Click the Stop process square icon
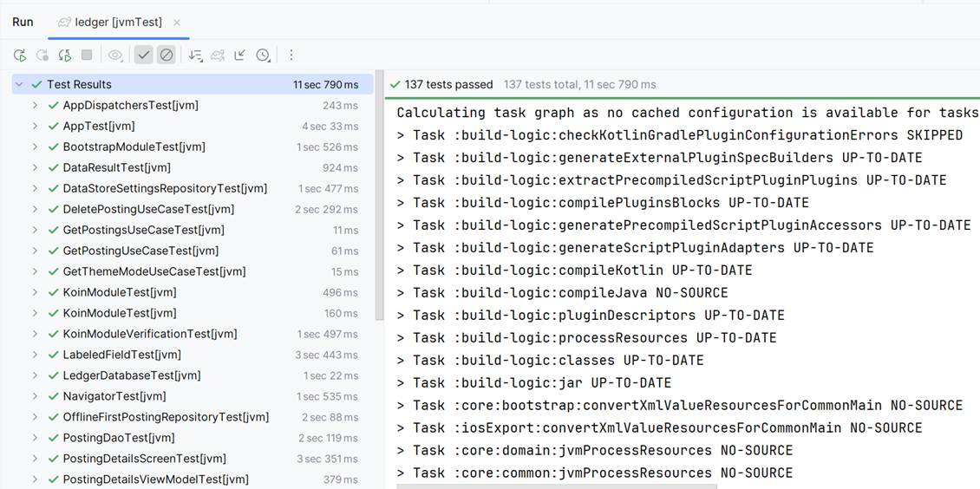 [x=87, y=55]
